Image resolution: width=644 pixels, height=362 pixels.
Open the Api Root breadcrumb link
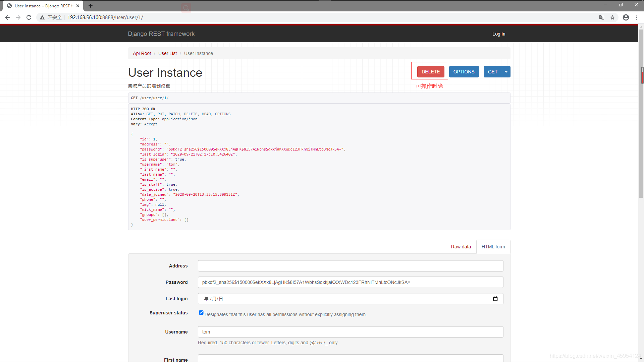[x=142, y=53]
